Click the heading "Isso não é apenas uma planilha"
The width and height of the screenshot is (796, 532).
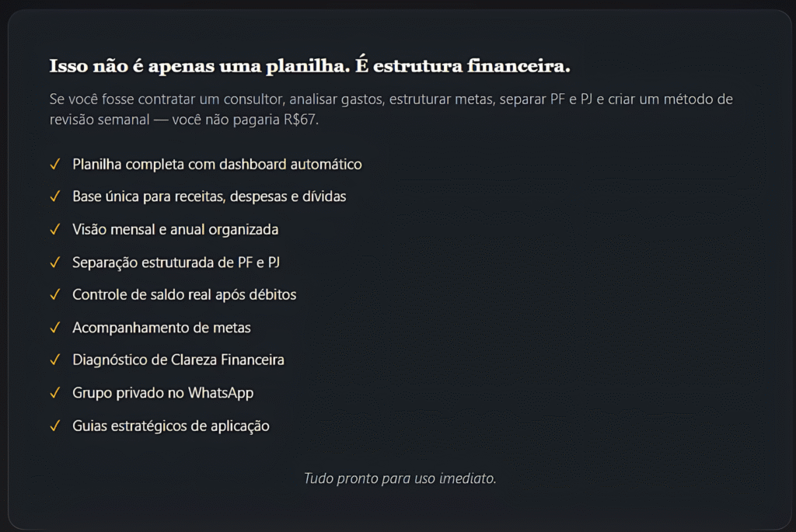[309, 66]
